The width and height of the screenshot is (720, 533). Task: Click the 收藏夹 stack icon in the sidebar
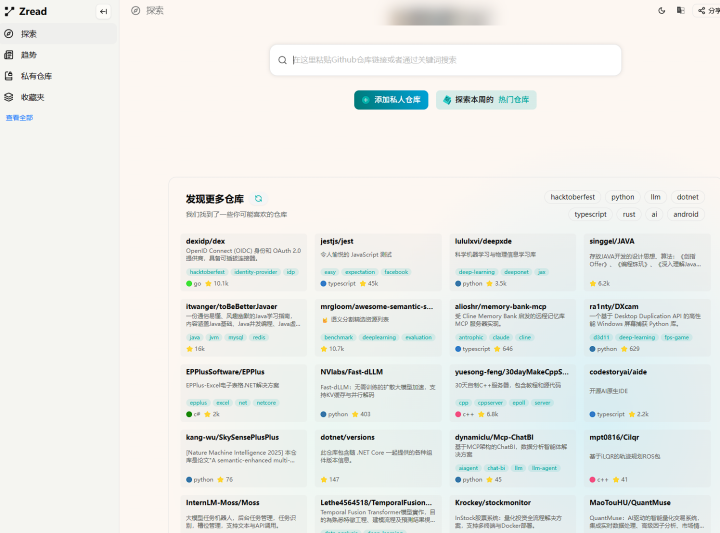(9, 97)
